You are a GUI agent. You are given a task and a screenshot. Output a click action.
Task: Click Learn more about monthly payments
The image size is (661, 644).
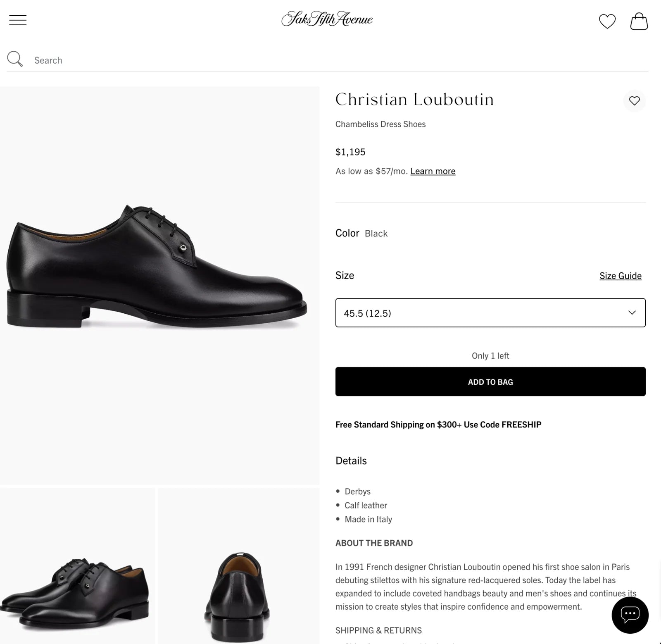433,171
